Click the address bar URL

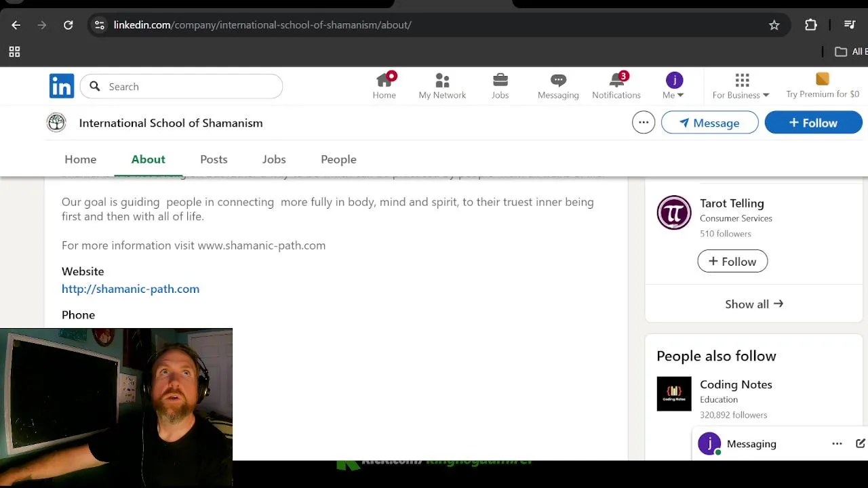(262, 25)
